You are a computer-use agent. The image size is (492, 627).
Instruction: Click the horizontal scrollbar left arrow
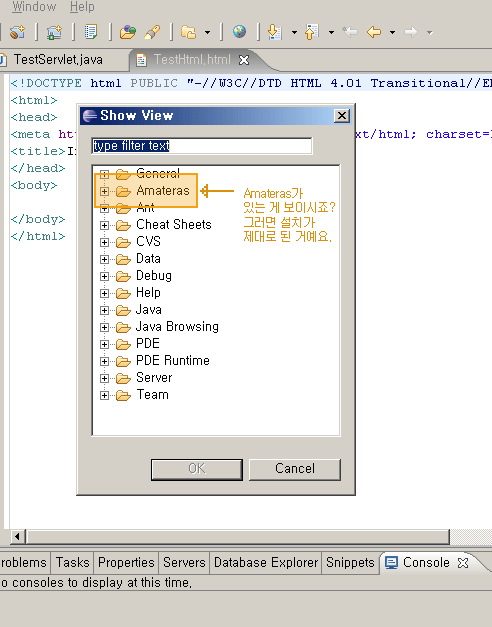(17, 536)
